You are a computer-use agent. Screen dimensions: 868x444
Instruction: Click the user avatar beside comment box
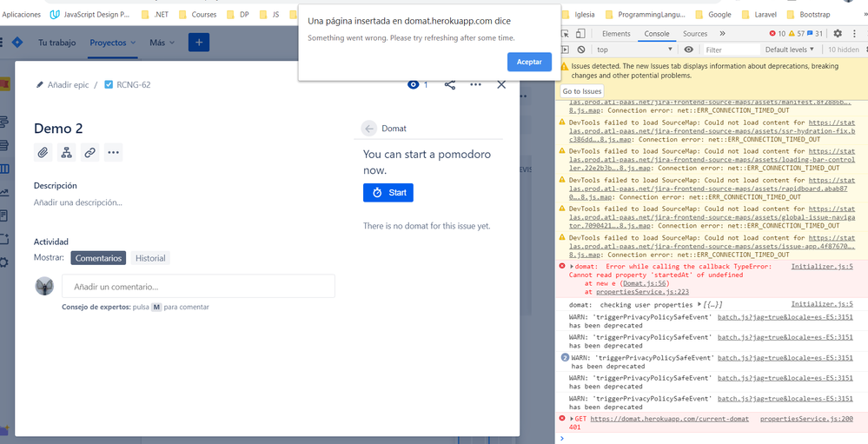tap(44, 286)
